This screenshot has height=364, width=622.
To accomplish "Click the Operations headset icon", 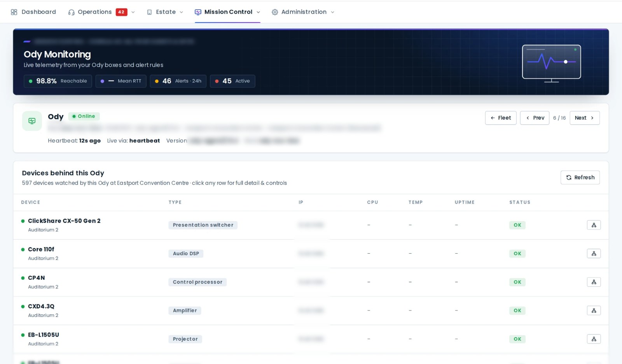I will [71, 12].
